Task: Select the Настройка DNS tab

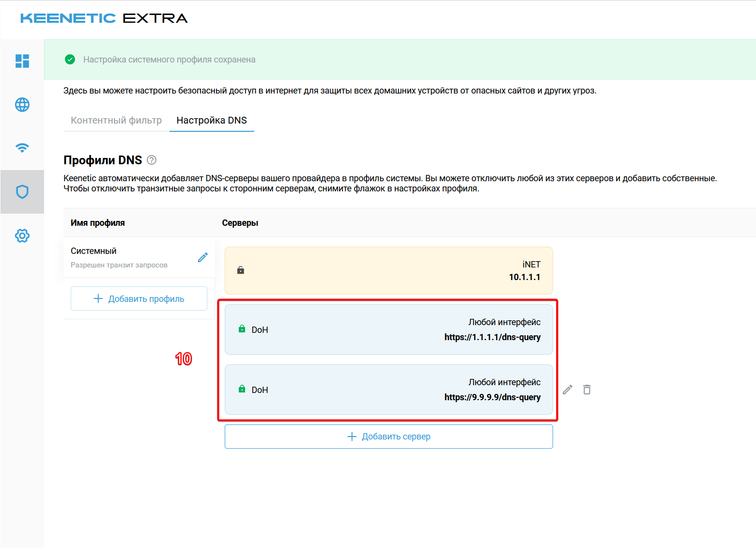Action: pos(212,120)
